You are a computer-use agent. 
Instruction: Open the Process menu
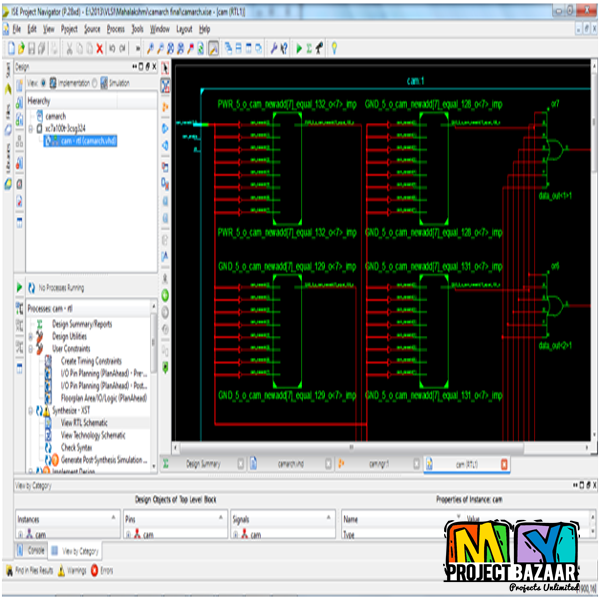[114, 30]
